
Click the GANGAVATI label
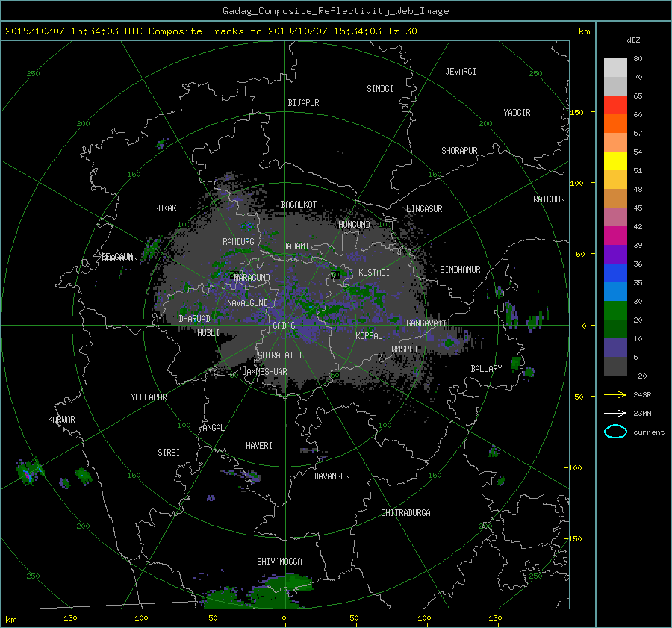pyautogui.click(x=426, y=323)
